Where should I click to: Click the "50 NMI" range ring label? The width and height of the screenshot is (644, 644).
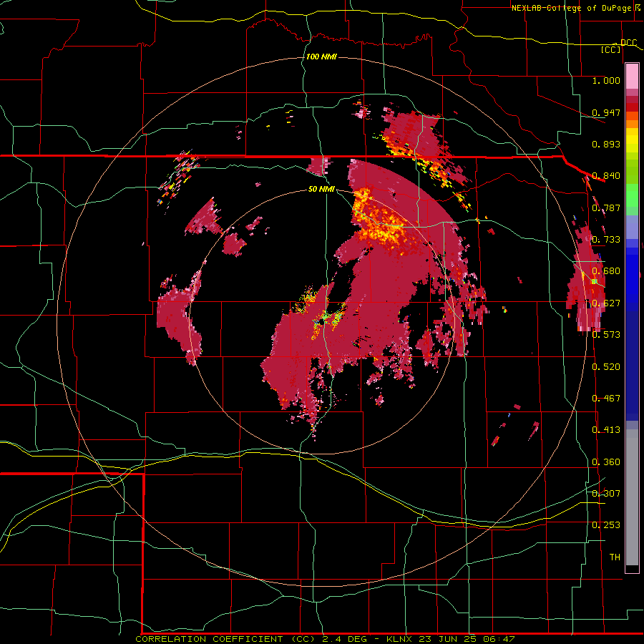pyautogui.click(x=321, y=189)
